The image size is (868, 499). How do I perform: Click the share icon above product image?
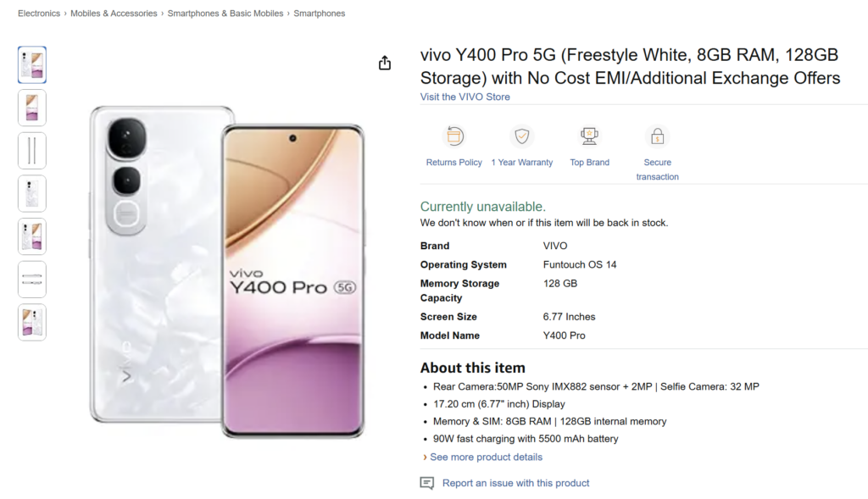coord(385,64)
